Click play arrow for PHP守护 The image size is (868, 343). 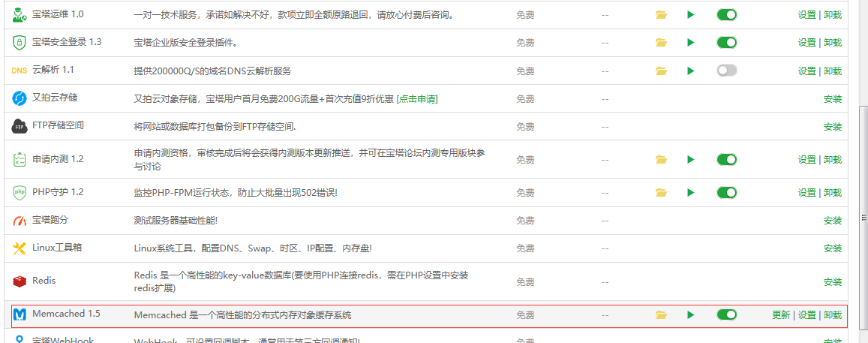[x=690, y=193]
